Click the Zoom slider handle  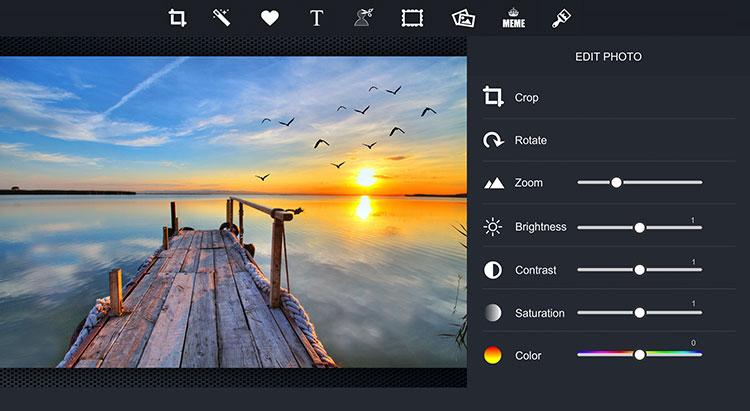tap(617, 182)
